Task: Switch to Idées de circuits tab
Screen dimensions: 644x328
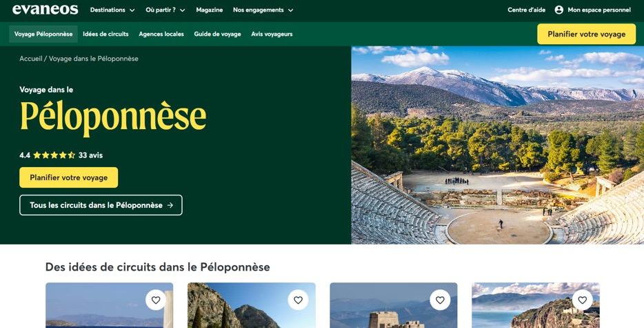Action: (x=105, y=34)
